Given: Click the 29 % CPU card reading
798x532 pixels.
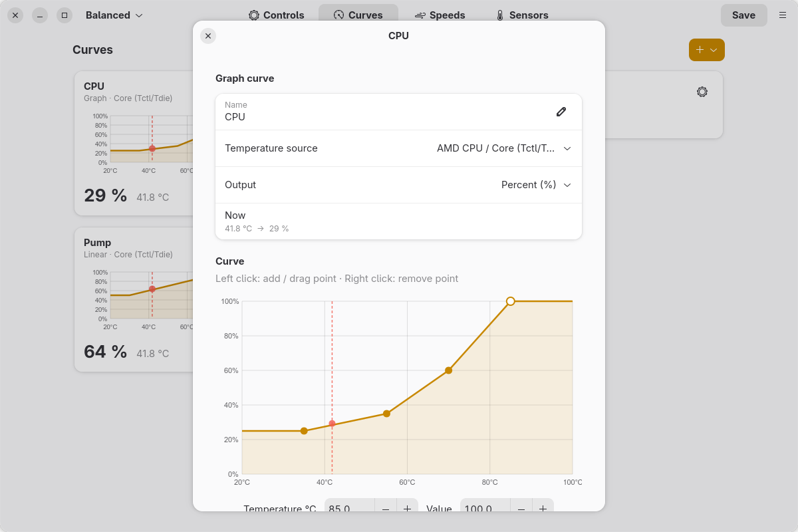Looking at the screenshot, I should point(105,196).
